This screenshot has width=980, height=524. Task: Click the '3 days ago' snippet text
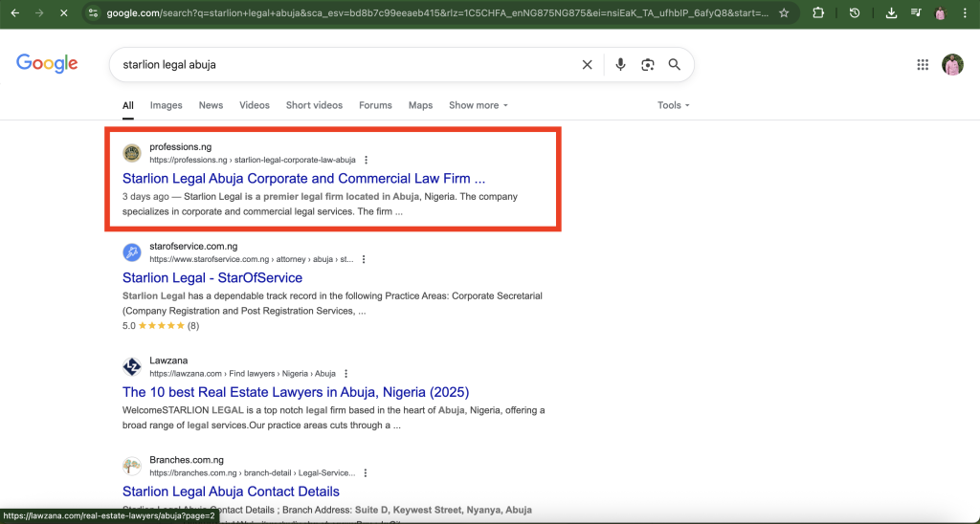tap(145, 196)
